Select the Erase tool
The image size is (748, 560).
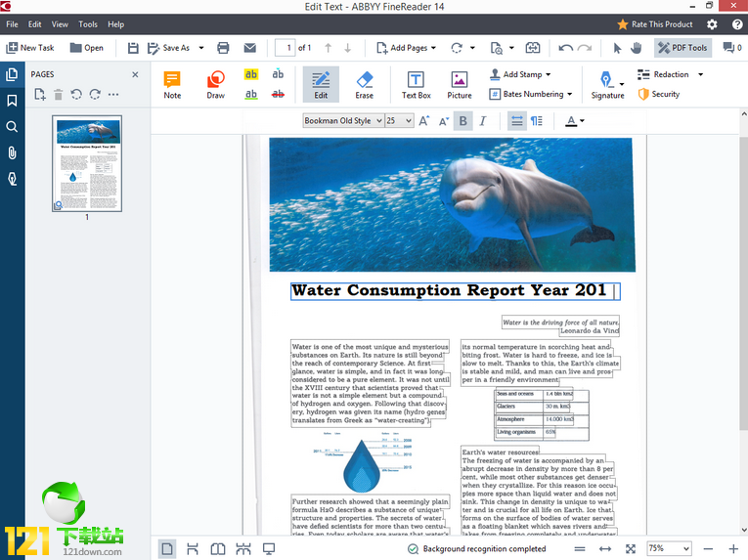(x=364, y=85)
